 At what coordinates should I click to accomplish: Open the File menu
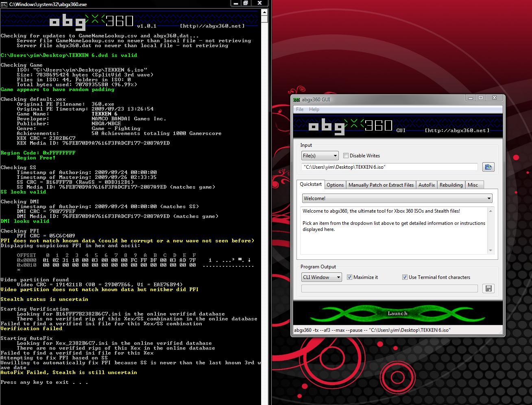pyautogui.click(x=300, y=109)
